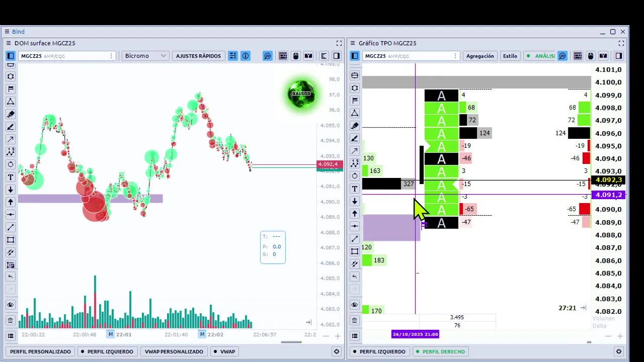Open the Gráfico TPO panel menu
The image size is (644, 362).
point(352,43)
